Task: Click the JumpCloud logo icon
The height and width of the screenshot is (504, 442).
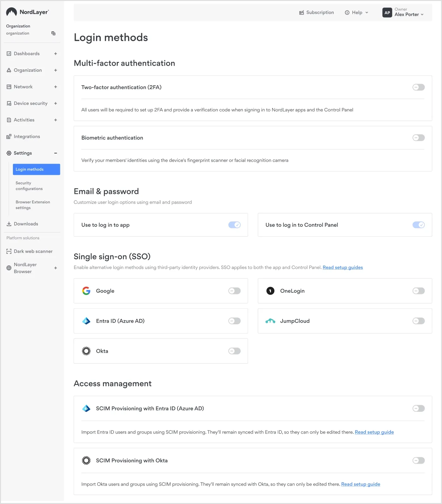Action: click(270, 321)
